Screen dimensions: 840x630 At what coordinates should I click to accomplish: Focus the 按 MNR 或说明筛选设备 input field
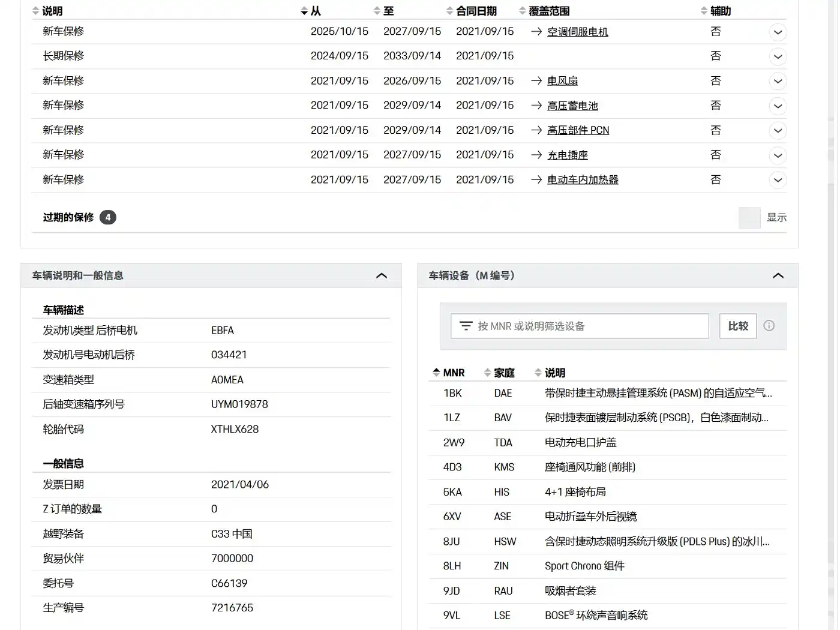tap(580, 326)
